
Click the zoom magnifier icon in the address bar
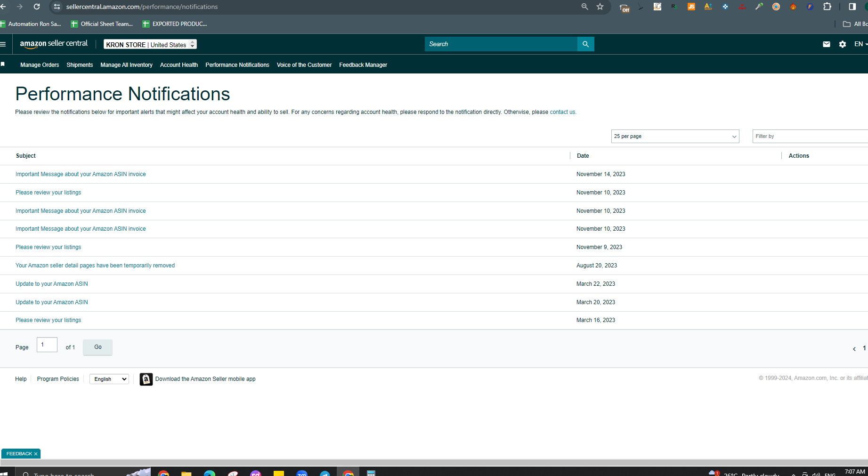tap(584, 7)
